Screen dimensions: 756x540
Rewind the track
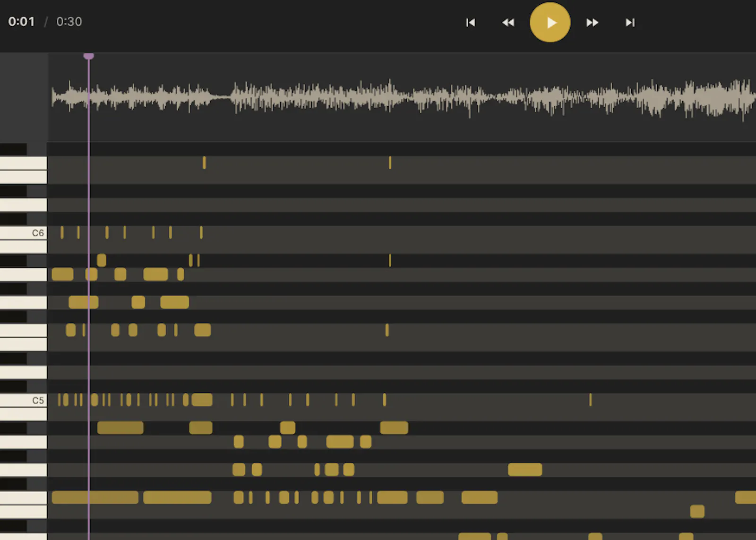(508, 23)
